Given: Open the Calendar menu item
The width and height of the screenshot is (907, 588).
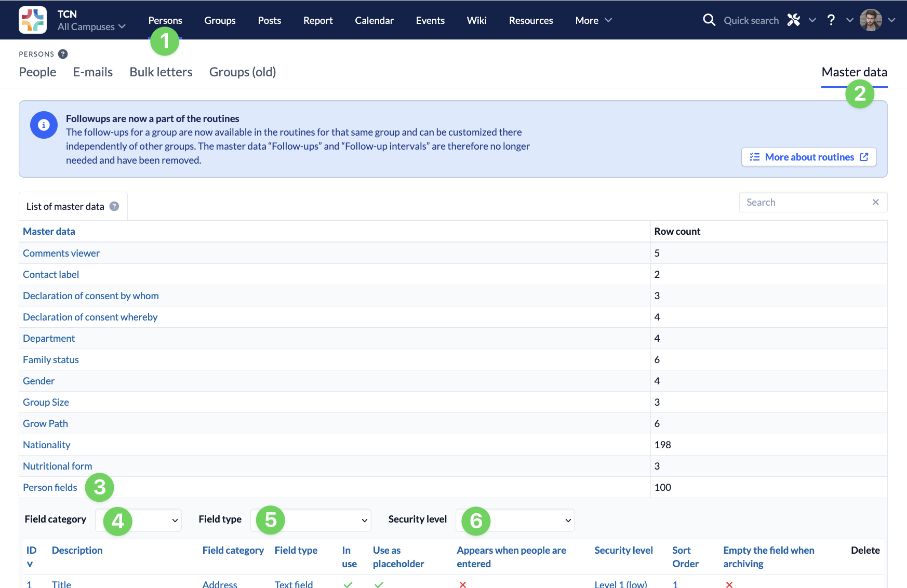Looking at the screenshot, I should [x=374, y=20].
